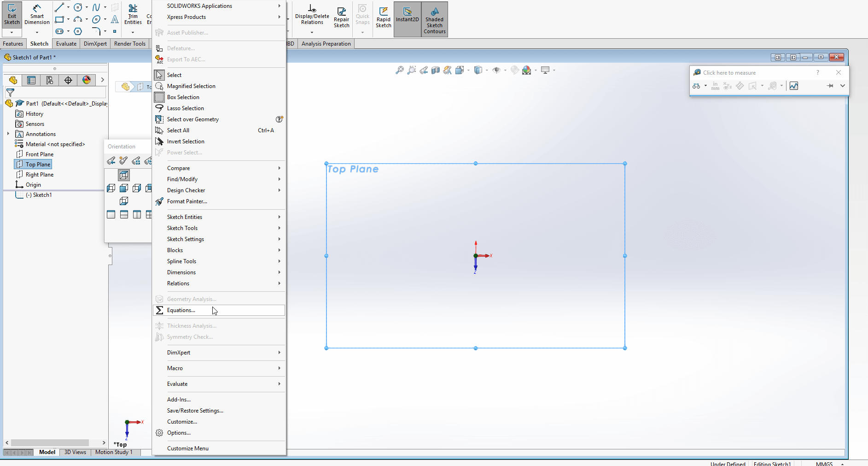Open Options from the Tools menu
868x466 pixels.
219,433
